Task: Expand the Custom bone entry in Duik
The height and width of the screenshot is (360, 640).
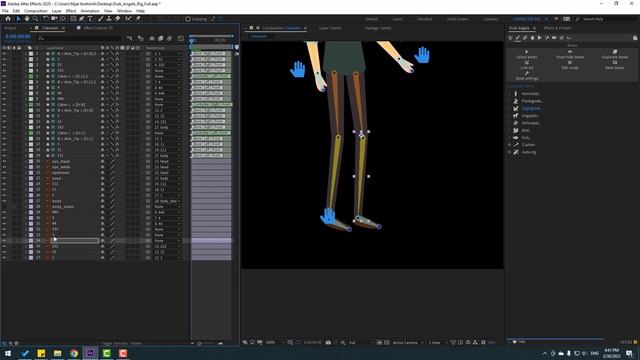Action: (510, 145)
